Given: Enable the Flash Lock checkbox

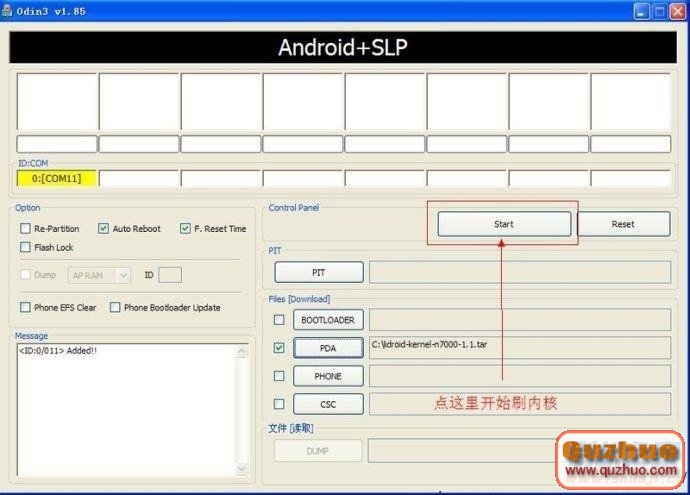Looking at the screenshot, I should click(x=26, y=247).
